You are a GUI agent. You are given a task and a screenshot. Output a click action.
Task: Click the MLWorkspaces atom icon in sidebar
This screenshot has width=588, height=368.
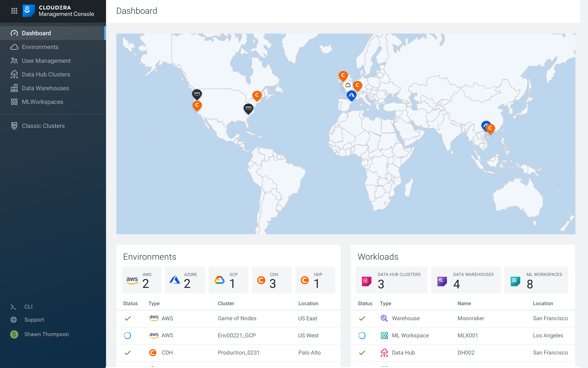(14, 102)
